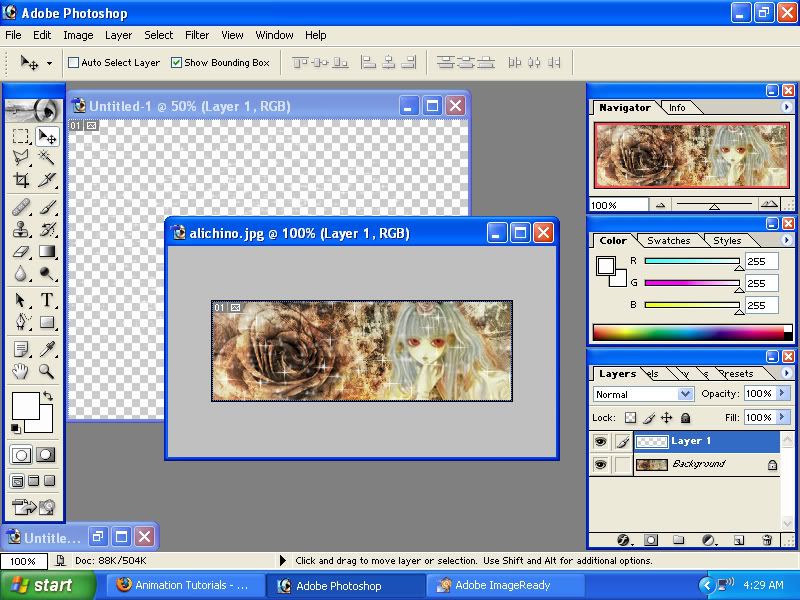Screen dimensions: 800x600
Task: Select the Rectangle shape tool
Action: [x=47, y=322]
